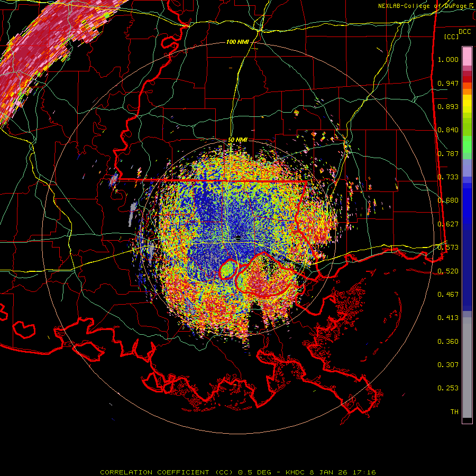Click the gray low-value band of color bar
The image size is (476, 476).
pyautogui.click(x=467, y=368)
